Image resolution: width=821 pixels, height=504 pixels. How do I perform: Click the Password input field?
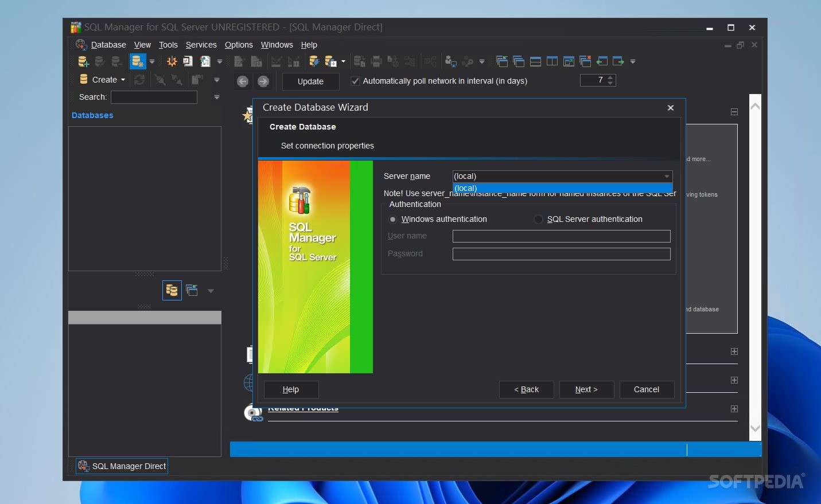tap(561, 254)
